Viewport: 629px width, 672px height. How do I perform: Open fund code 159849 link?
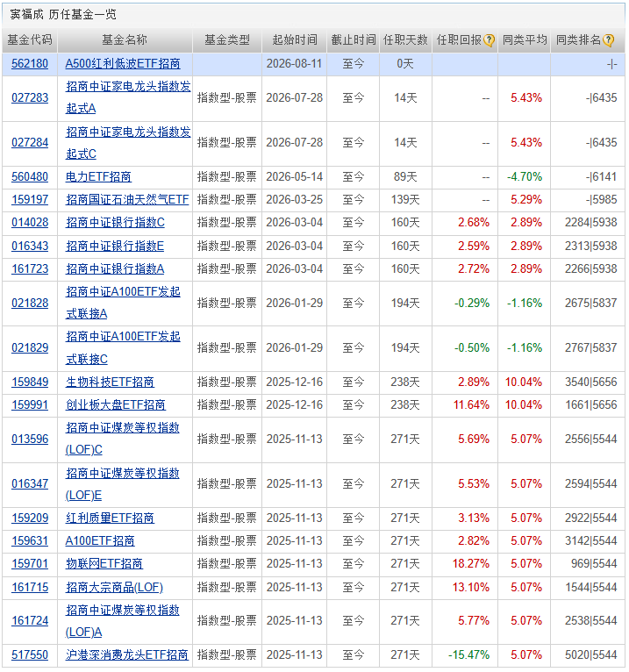coord(30,382)
